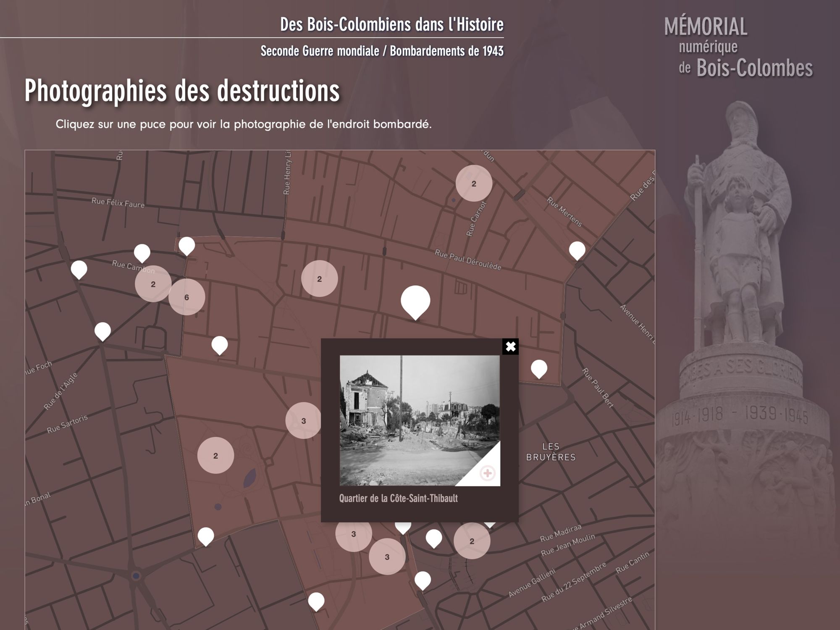Viewport: 840px width, 630px height.
Task: Click the cluster of 2 on Rue Cambon
Action: (153, 284)
